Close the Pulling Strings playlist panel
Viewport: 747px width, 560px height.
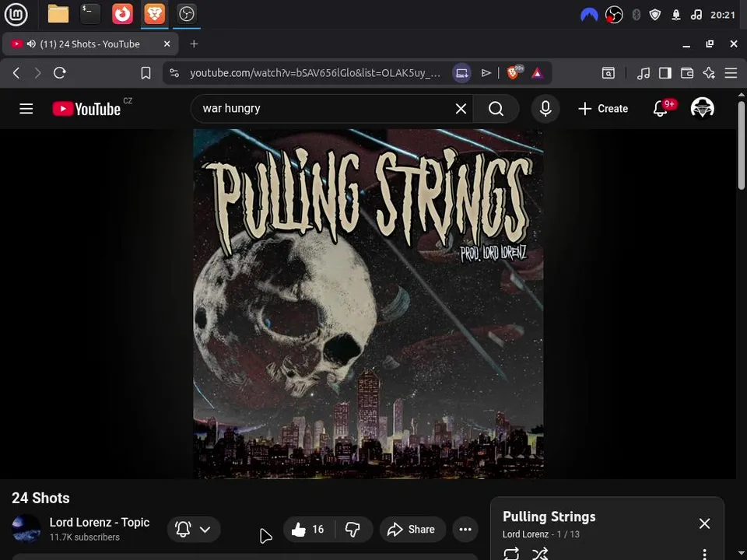(704, 523)
